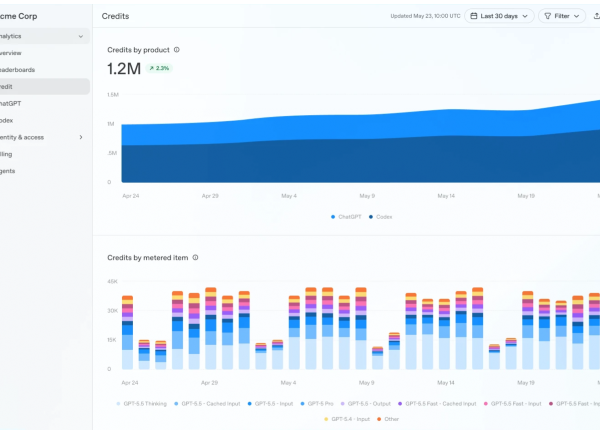Toggle GPT-5.5 Thinking in metered item legend
Viewport: 600px width, 433px height.
tap(142, 404)
